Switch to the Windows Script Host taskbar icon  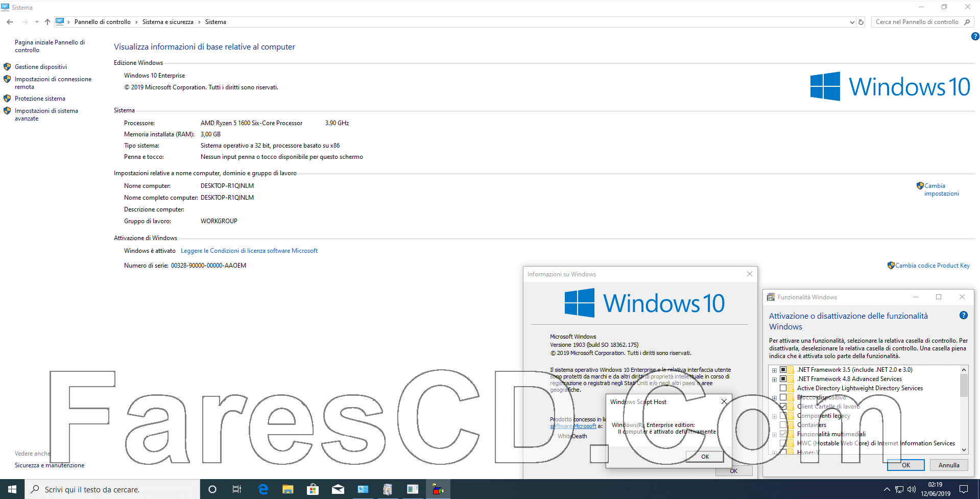click(x=438, y=489)
